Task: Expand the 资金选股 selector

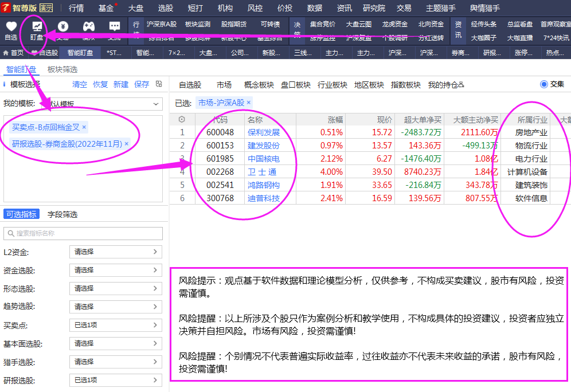Action: [x=116, y=270]
